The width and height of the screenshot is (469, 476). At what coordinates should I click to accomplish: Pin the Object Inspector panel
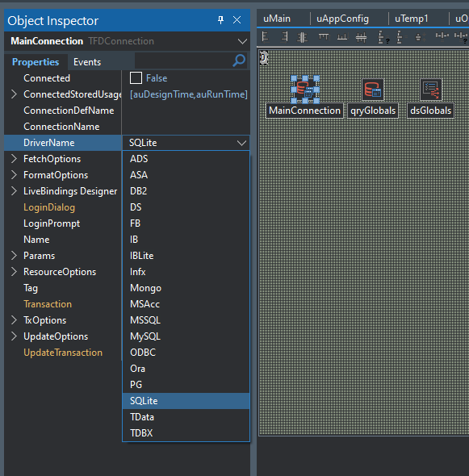(x=221, y=20)
